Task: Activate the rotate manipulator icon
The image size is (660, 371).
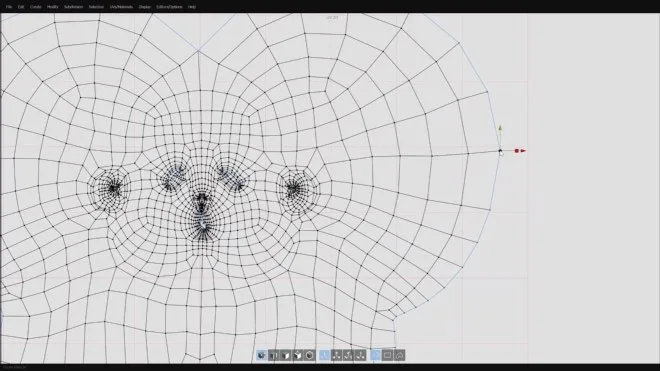Action: [349, 355]
